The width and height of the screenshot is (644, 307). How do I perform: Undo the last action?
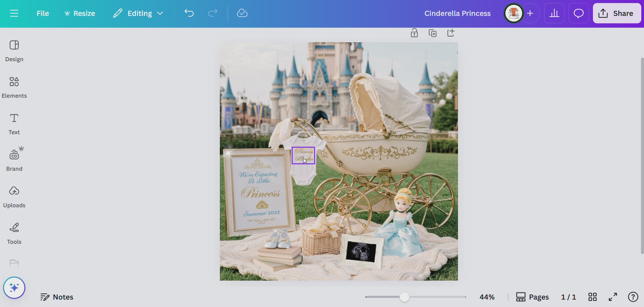pyautogui.click(x=189, y=13)
